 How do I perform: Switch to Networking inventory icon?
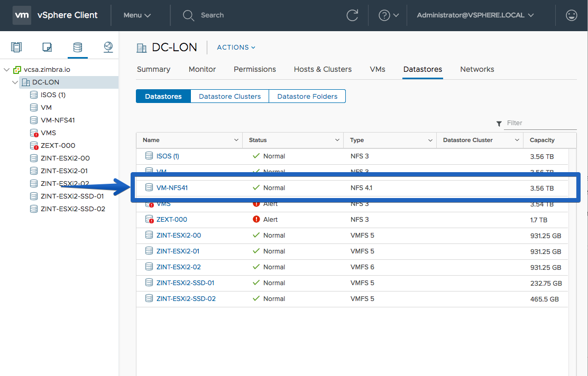[108, 47]
